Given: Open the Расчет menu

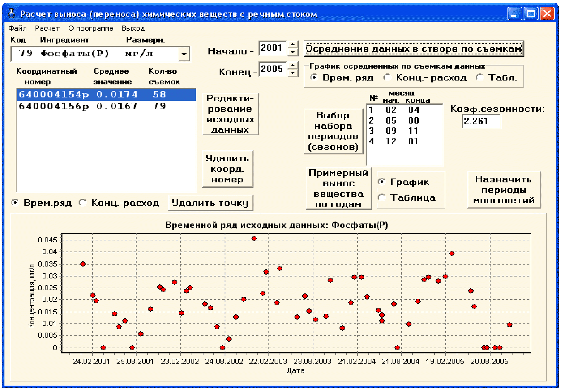Looking at the screenshot, I should pyautogui.click(x=47, y=28).
